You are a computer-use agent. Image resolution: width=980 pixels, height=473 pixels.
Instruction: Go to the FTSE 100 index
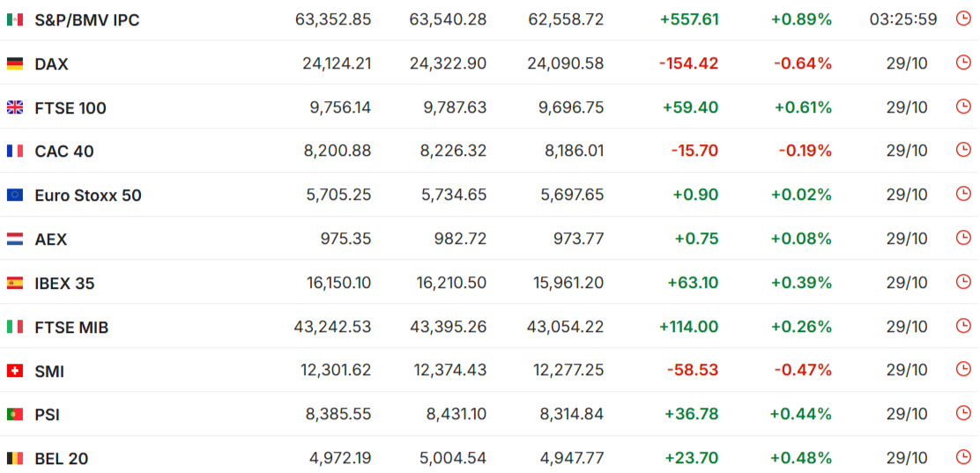tap(71, 107)
